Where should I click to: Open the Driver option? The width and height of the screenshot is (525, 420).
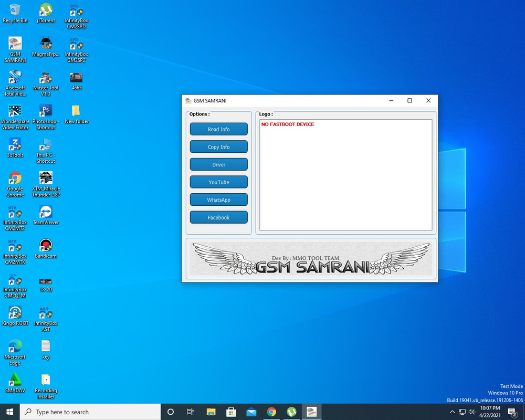click(218, 164)
